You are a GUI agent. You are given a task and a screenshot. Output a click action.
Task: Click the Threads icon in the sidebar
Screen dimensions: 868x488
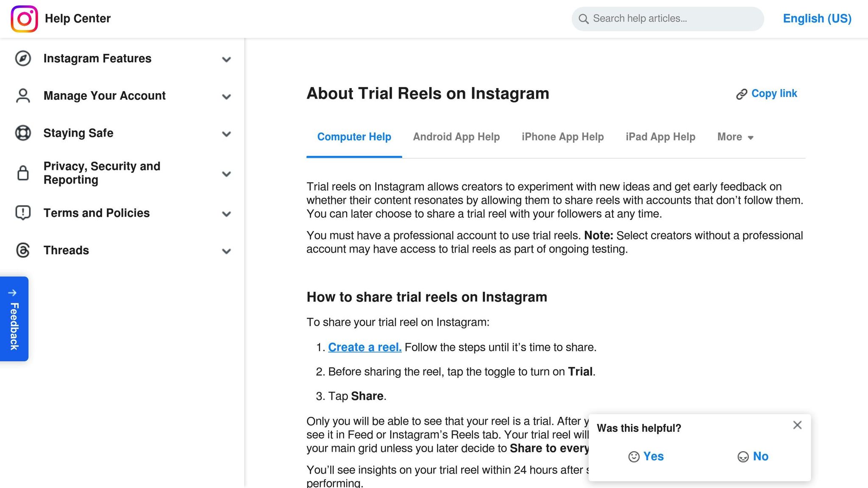[x=22, y=250]
